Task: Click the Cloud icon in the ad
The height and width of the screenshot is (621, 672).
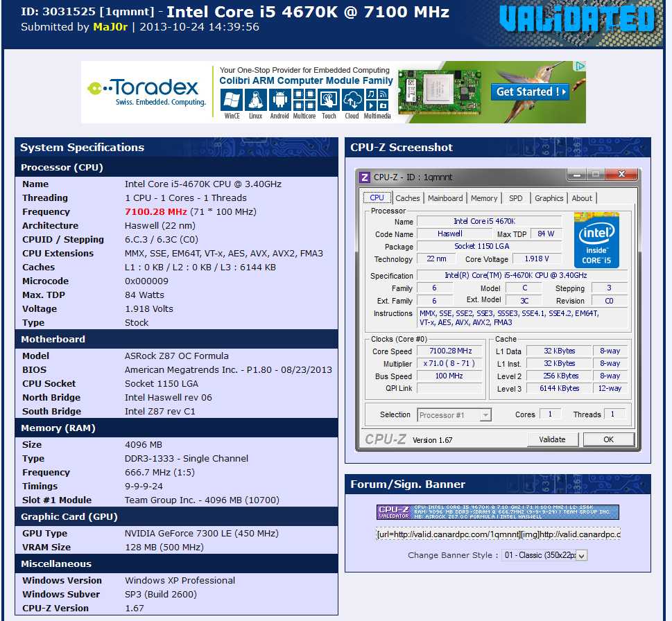Action: click(352, 100)
